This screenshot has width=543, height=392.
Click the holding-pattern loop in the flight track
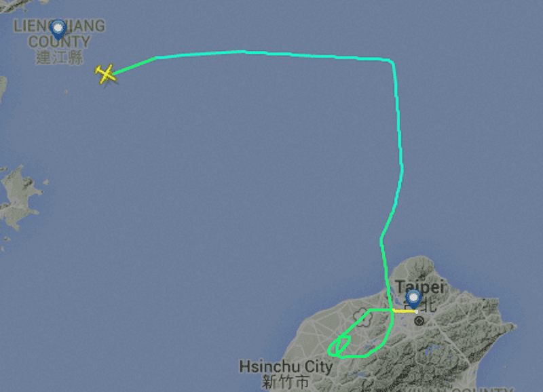click(339, 346)
